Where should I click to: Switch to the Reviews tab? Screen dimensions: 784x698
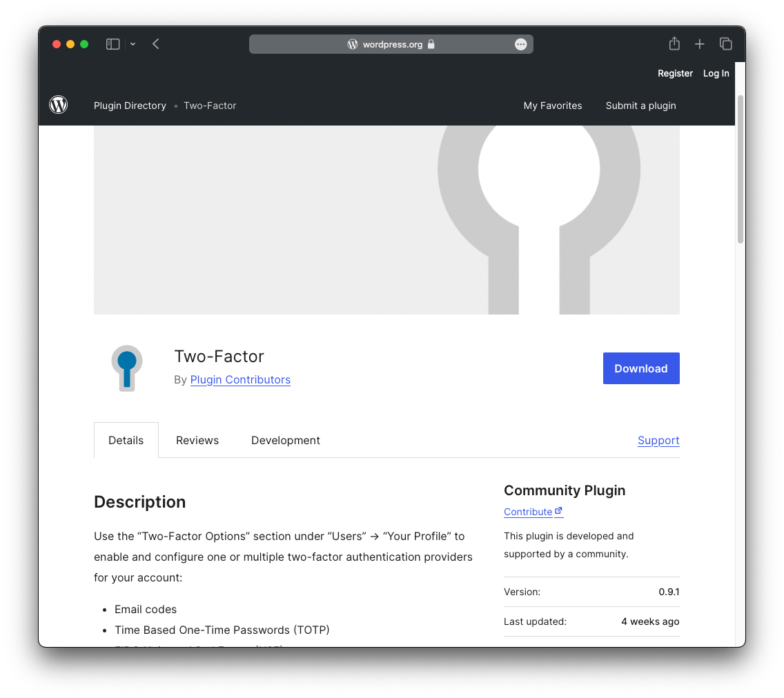tap(197, 440)
